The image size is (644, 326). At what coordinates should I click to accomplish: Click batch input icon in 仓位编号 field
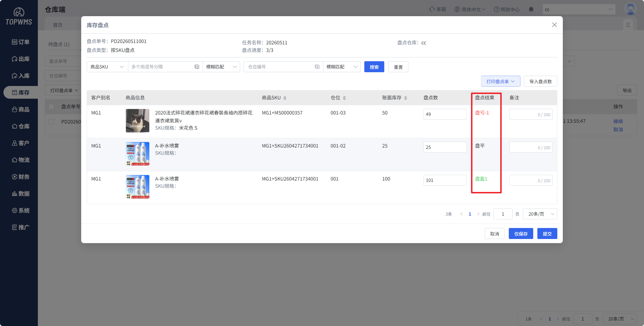(x=317, y=67)
